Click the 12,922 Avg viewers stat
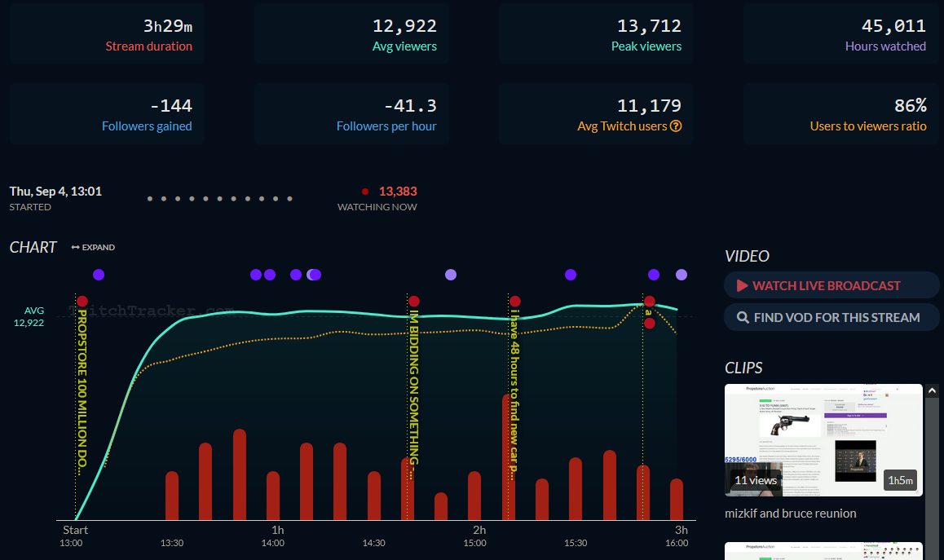The width and height of the screenshot is (944, 560). pos(404,26)
